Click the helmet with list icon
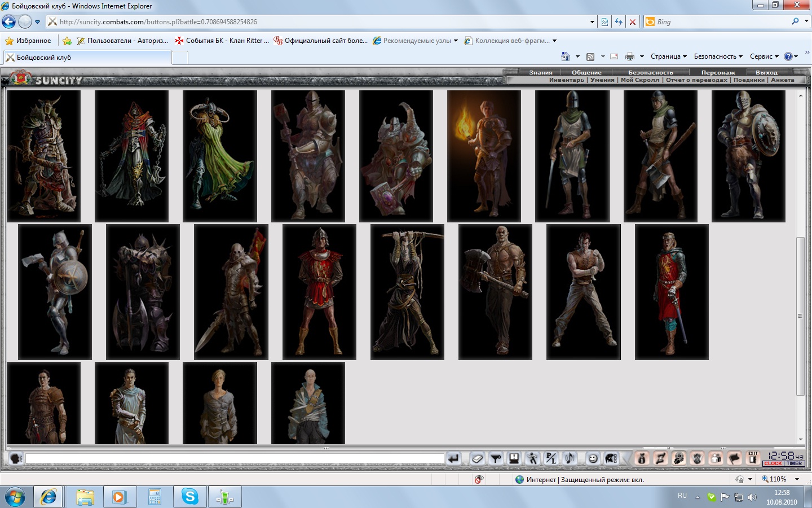This screenshot has height=508, width=812. [611, 458]
